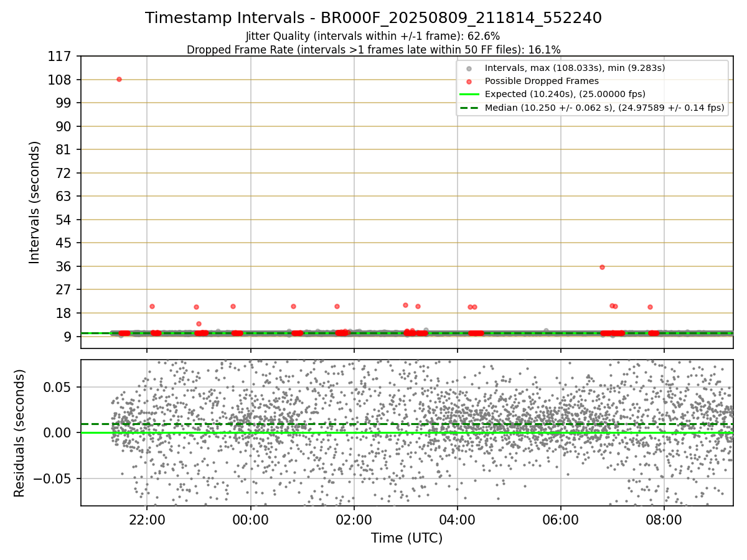Click the '02:00' x-axis tick label
Screen dimensions: 747x560
coord(354,520)
